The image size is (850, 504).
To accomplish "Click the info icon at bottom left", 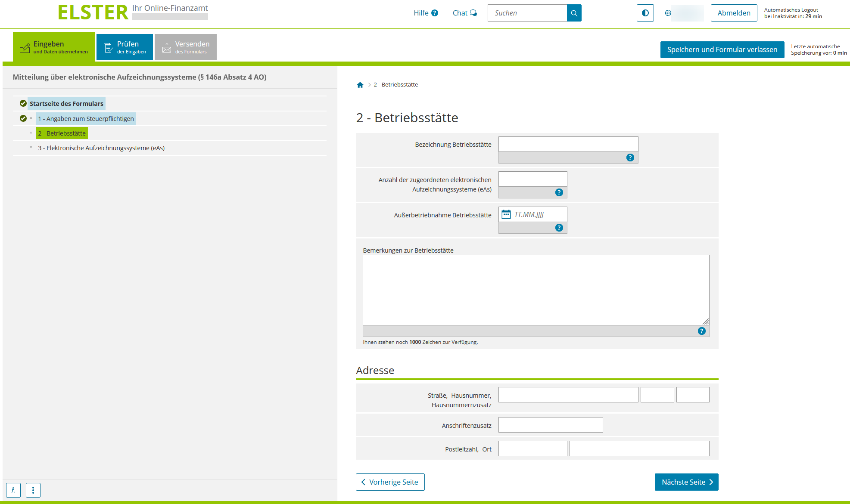I will tap(13, 490).
